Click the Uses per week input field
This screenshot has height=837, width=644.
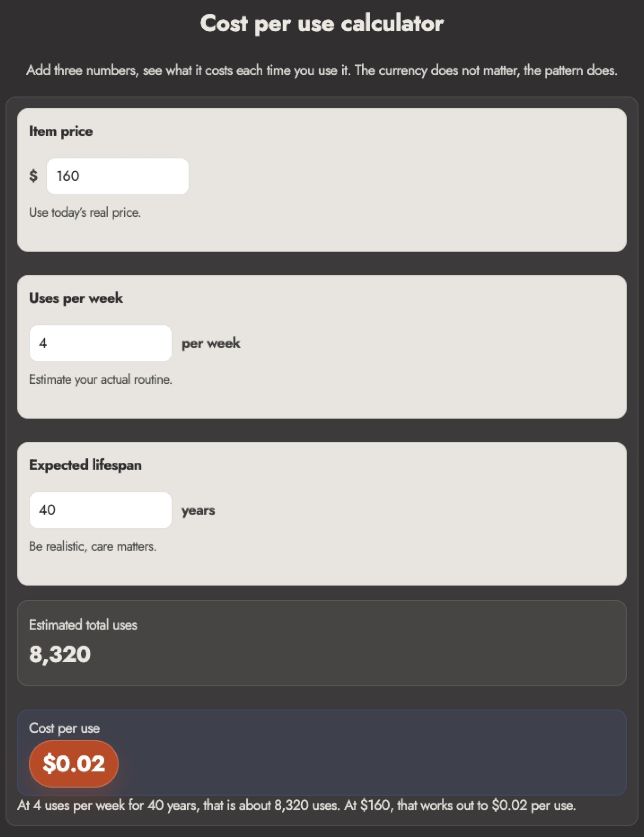tap(100, 343)
